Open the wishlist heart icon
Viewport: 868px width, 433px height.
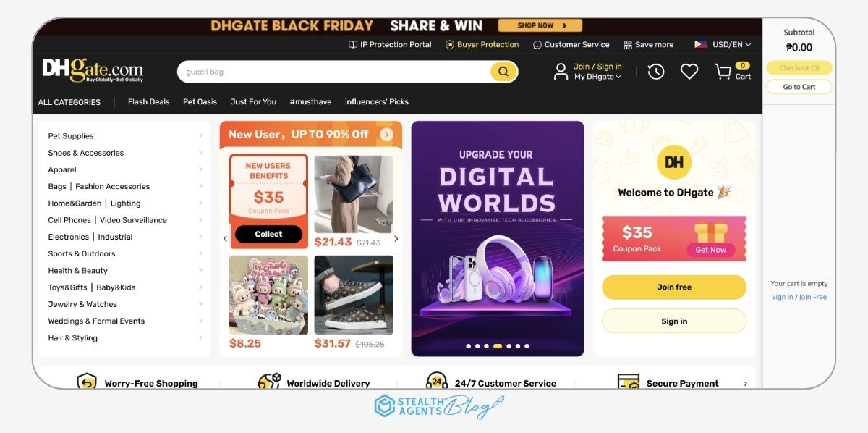click(689, 72)
